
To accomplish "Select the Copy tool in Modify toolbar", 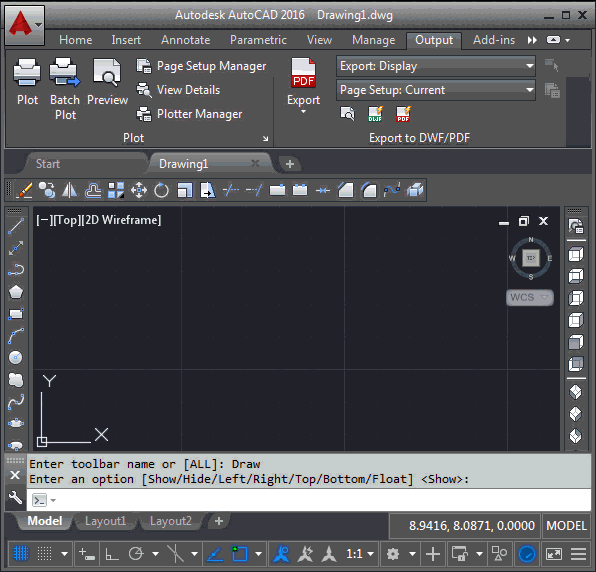I will 47,190.
